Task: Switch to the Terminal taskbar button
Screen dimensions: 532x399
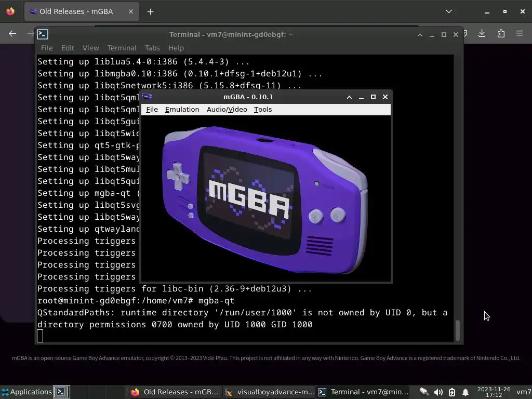Action: point(363,392)
